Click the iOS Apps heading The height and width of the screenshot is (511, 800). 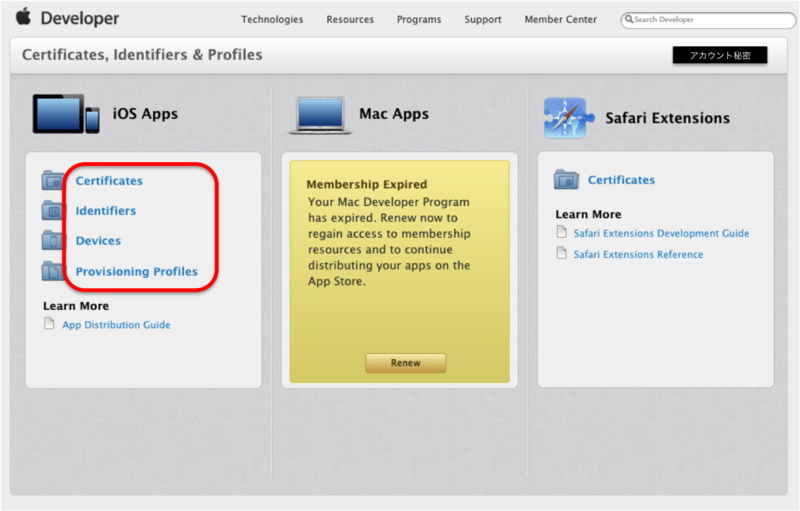tap(145, 114)
